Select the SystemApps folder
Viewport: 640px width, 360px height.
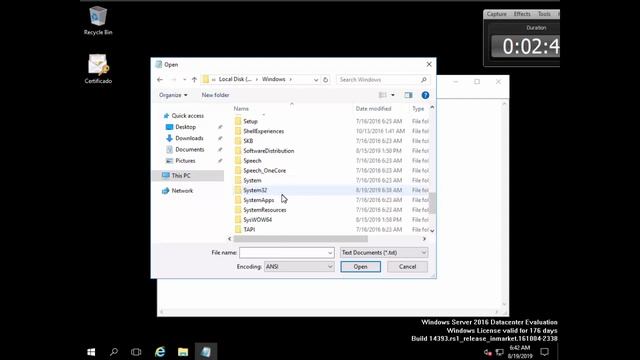[x=259, y=200]
